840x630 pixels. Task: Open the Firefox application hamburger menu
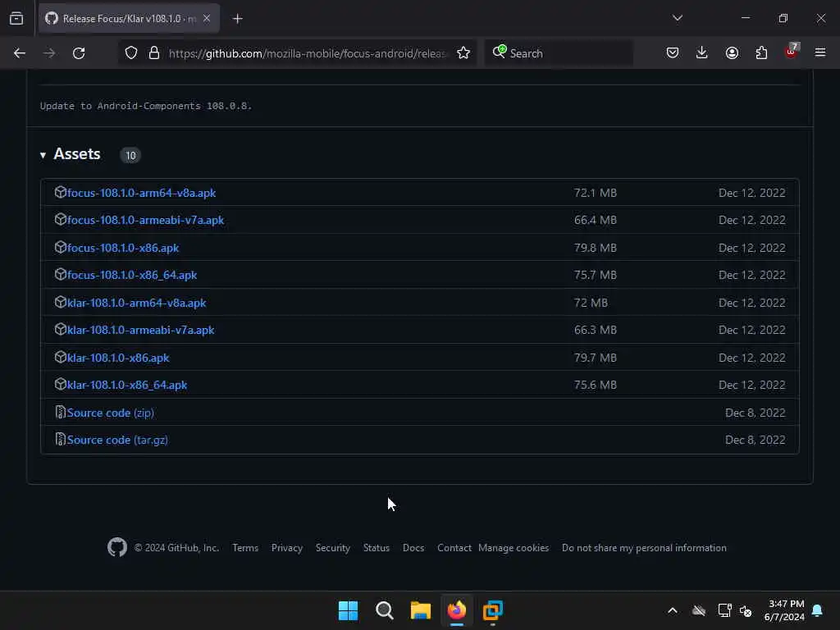[820, 53]
